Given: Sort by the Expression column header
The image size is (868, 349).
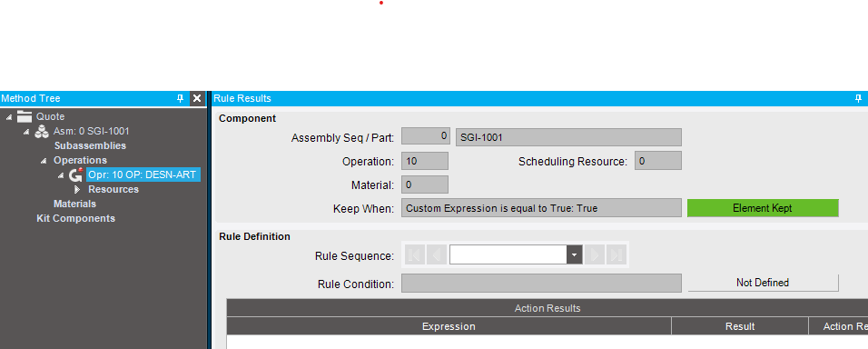Looking at the screenshot, I should (x=449, y=326).
